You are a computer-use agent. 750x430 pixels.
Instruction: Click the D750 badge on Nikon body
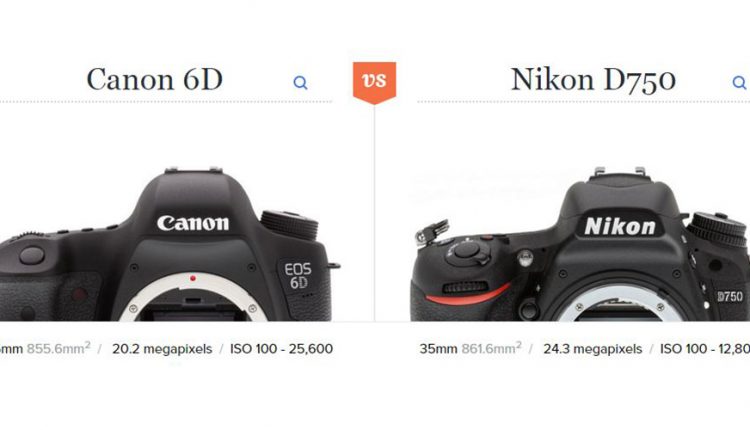tap(730, 296)
